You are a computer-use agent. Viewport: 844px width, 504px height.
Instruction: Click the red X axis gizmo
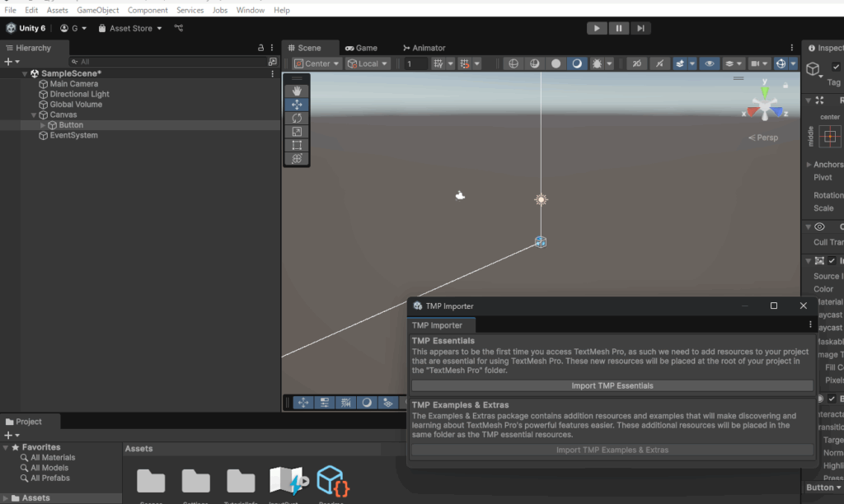click(752, 113)
